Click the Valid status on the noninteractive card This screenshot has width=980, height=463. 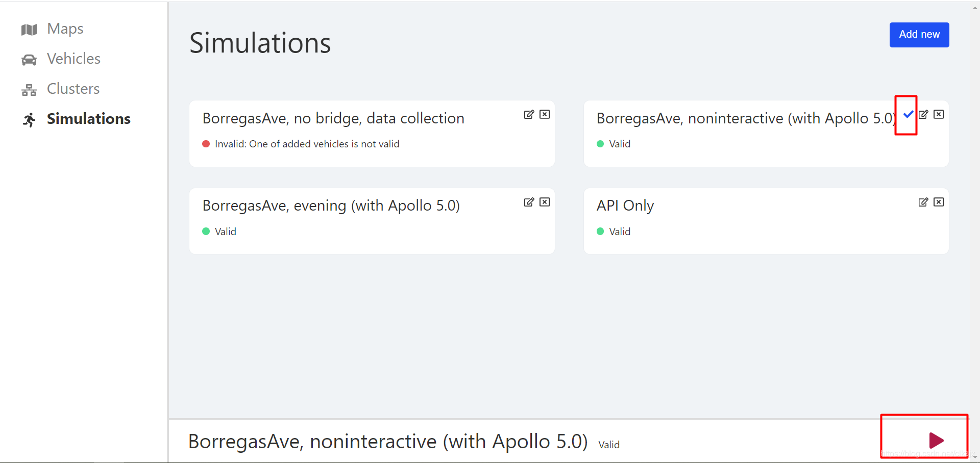[620, 144]
